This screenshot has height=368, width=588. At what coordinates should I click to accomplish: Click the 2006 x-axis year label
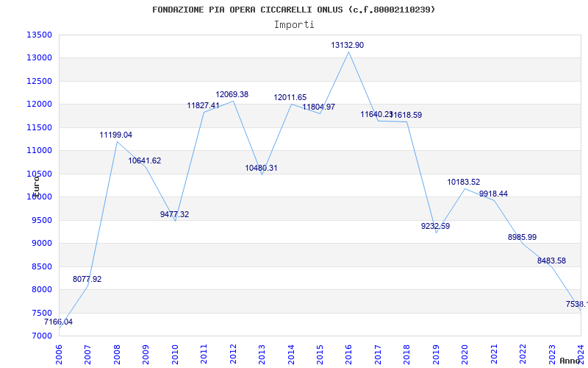pyautogui.click(x=59, y=354)
